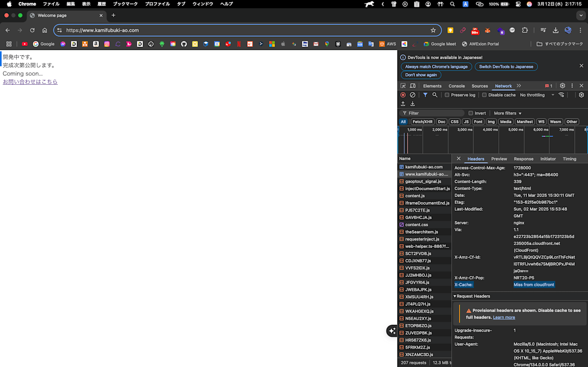The height and width of the screenshot is (367, 588).
Task: Filter requests by Img type
Action: [491, 122]
